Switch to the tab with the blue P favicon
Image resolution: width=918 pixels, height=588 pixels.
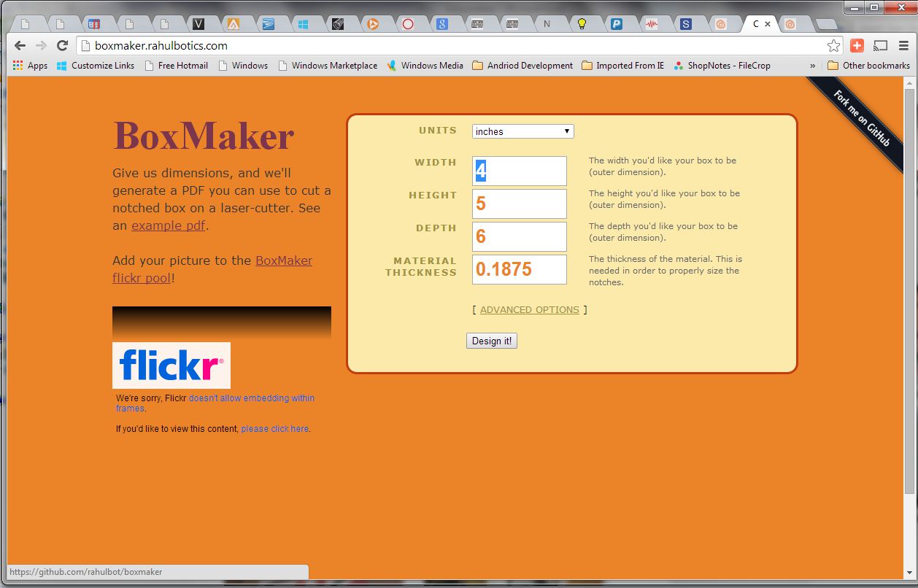617,24
